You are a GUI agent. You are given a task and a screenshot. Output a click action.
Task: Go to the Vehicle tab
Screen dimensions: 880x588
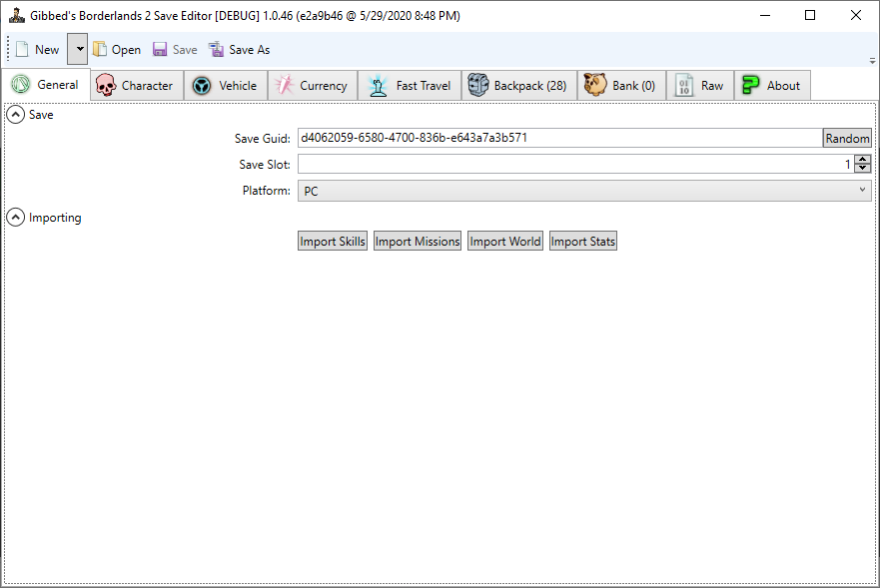pyautogui.click(x=226, y=85)
